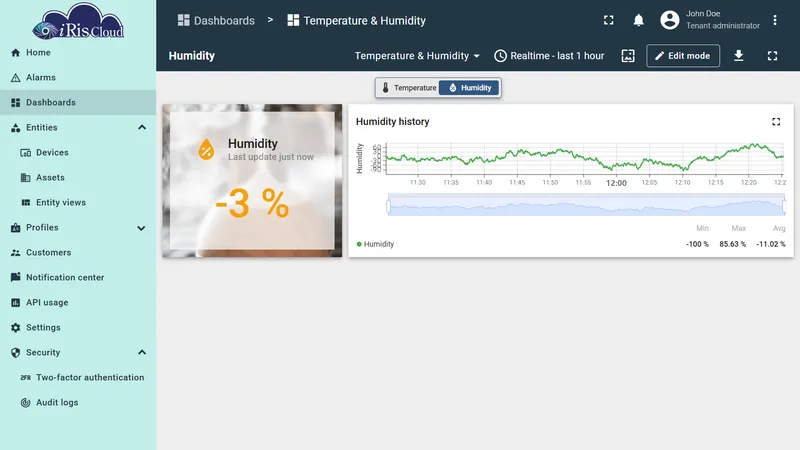This screenshot has width=800, height=450.
Task: Collapse the Security group chevron
Action: pyautogui.click(x=142, y=353)
